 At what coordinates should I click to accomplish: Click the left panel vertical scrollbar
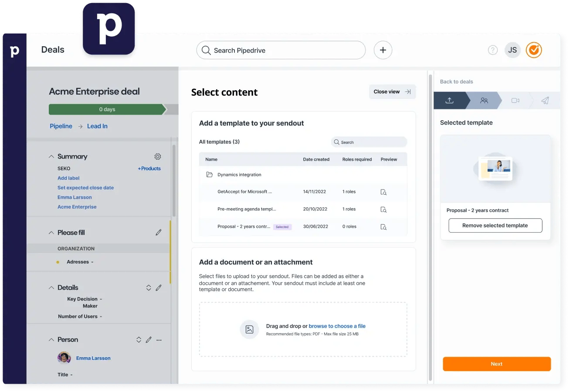tap(174, 181)
